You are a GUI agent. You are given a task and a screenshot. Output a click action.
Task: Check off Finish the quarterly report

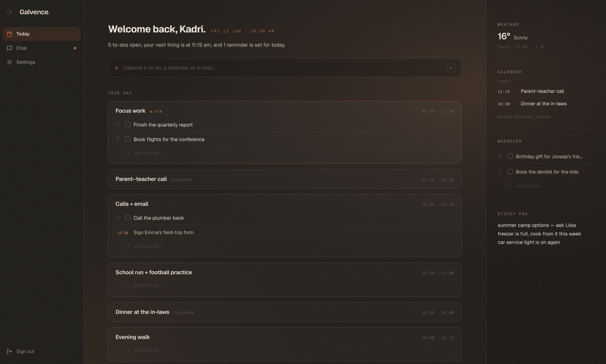pos(128,125)
